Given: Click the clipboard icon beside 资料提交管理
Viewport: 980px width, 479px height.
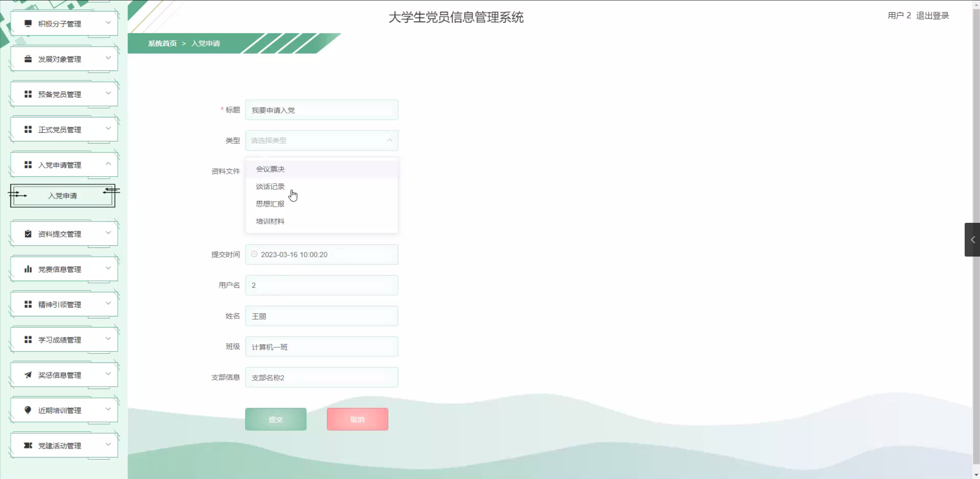Looking at the screenshot, I should coord(28,234).
